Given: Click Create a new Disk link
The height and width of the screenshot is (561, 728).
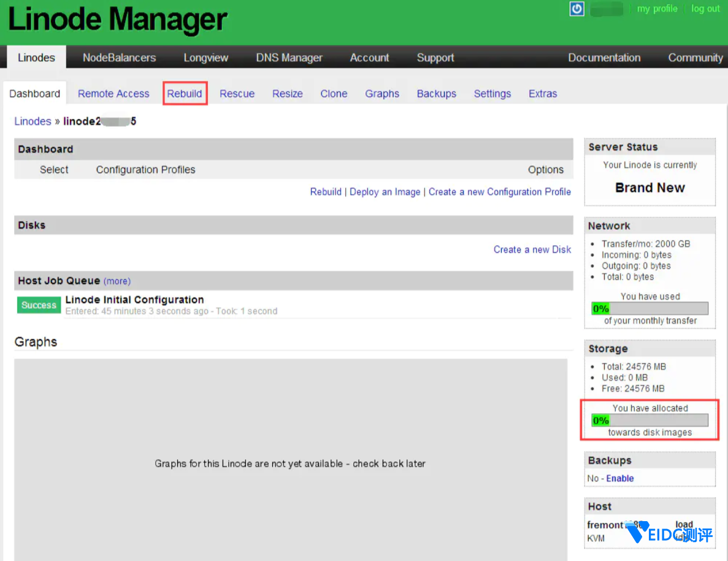Looking at the screenshot, I should (532, 250).
